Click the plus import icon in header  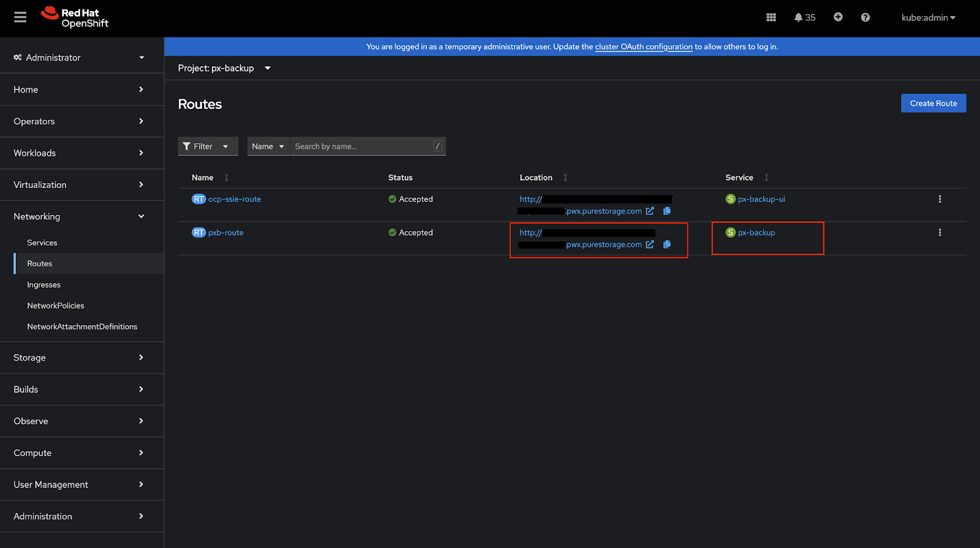pos(838,17)
